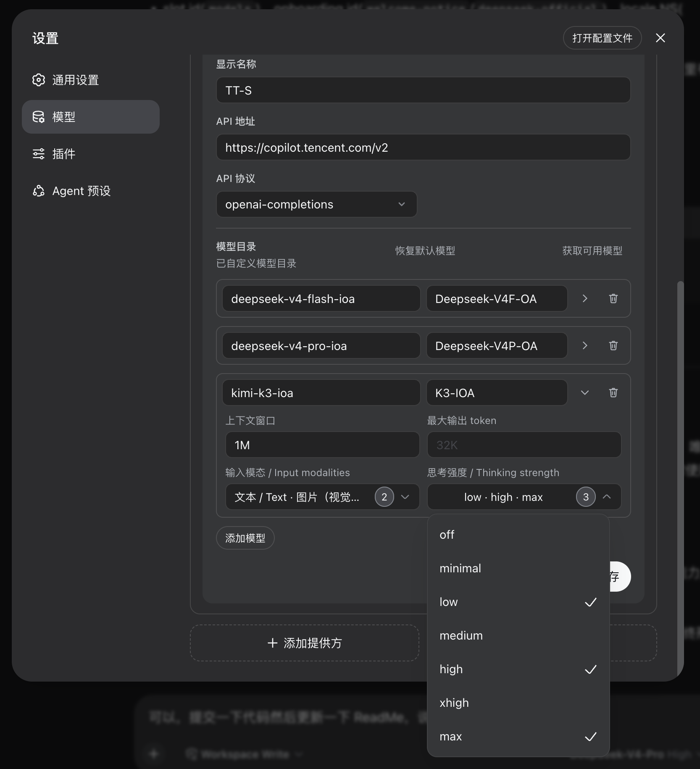The width and height of the screenshot is (700, 769).
Task: Edit the API 地址 URL field
Action: 423,147
